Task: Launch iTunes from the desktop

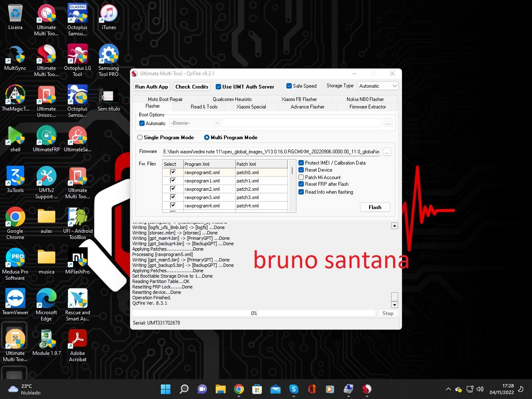Action: click(108, 17)
